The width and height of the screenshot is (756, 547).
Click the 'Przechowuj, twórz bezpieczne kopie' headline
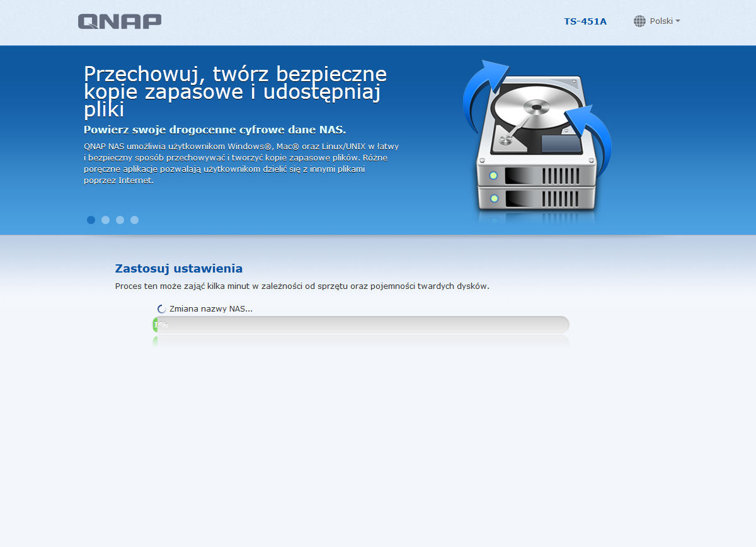236,92
